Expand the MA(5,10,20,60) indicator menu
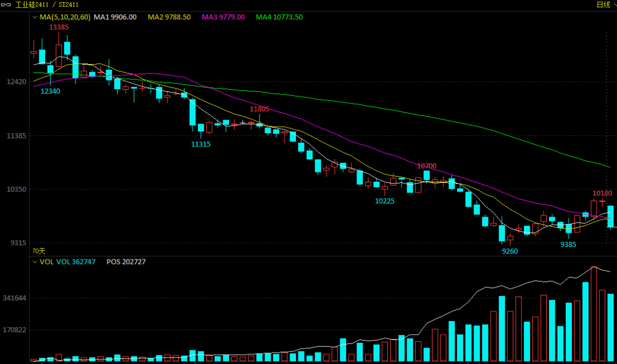The image size is (617, 364). (x=35, y=17)
